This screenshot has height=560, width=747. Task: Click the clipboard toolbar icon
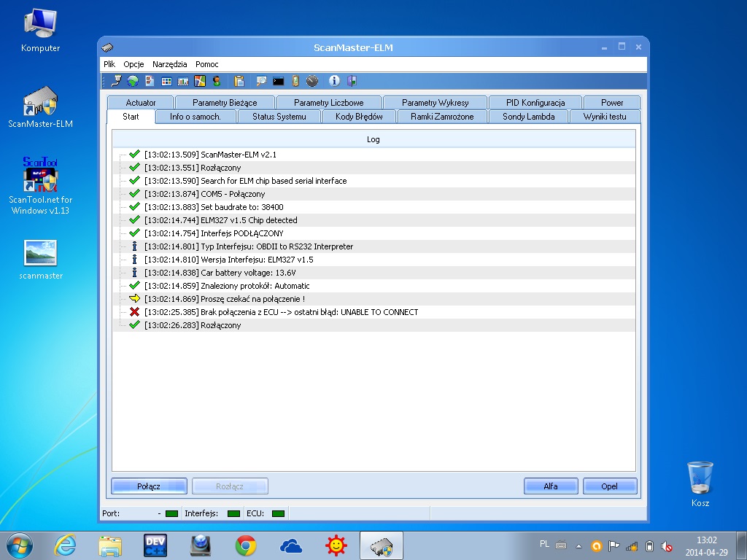[x=239, y=81]
